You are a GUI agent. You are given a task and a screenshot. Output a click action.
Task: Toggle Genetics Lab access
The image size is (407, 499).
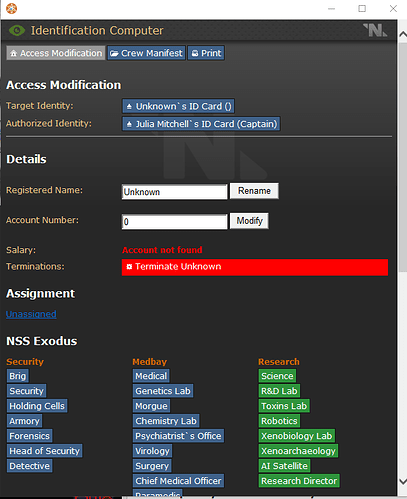click(x=163, y=391)
